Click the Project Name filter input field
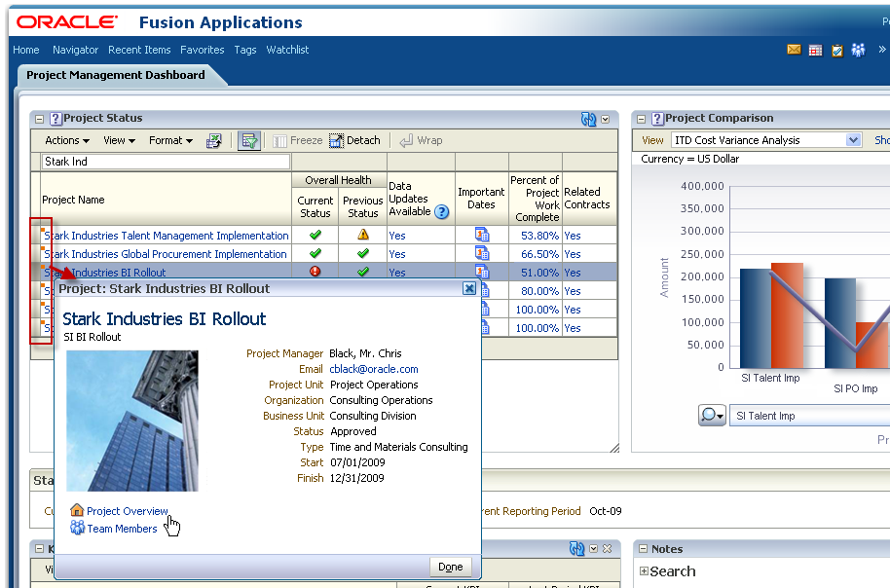 [166, 162]
